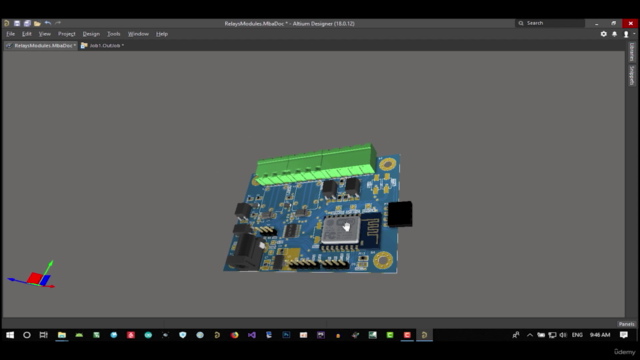The image size is (640, 360).
Task: Open a document with the folder icon
Action: [37, 24]
